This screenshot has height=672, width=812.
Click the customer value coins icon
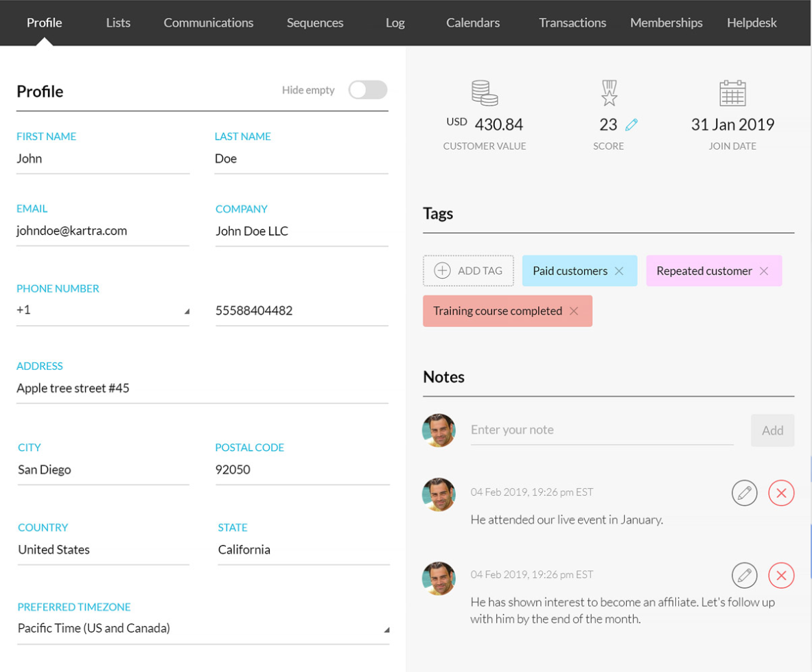[484, 93]
